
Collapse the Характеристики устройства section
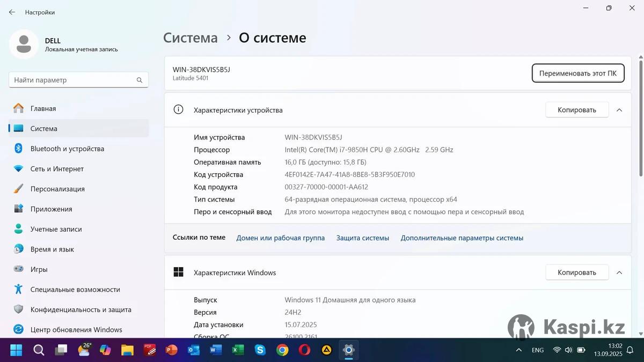(x=619, y=110)
